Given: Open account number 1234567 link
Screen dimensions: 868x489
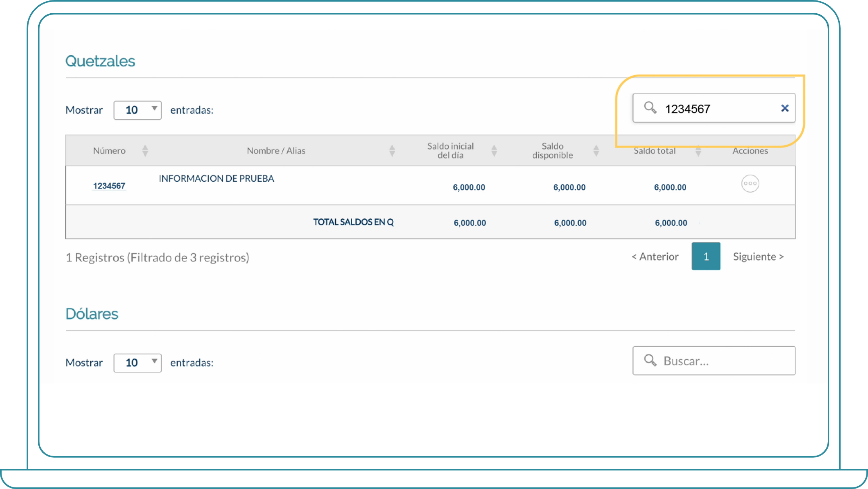Looking at the screenshot, I should [109, 186].
